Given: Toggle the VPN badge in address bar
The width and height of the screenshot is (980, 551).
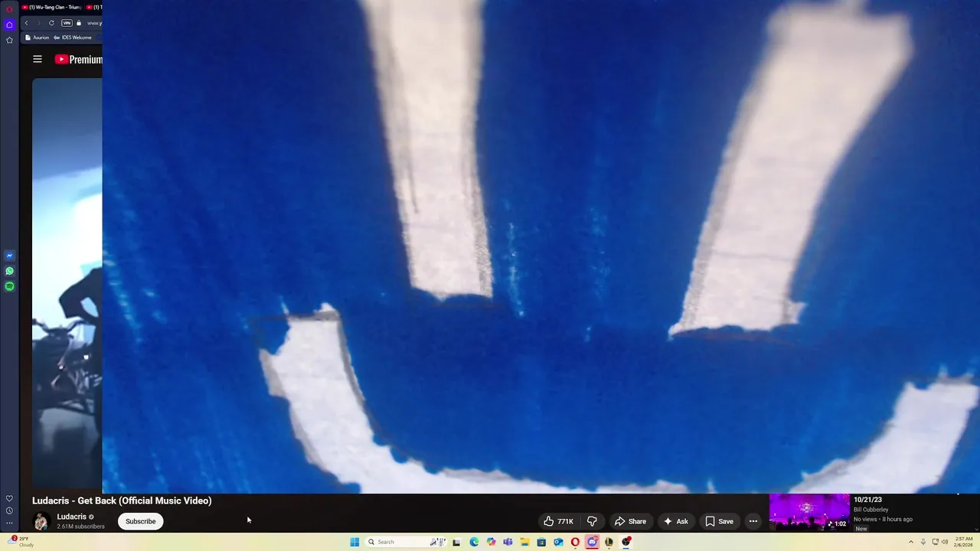Looking at the screenshot, I should [67, 23].
